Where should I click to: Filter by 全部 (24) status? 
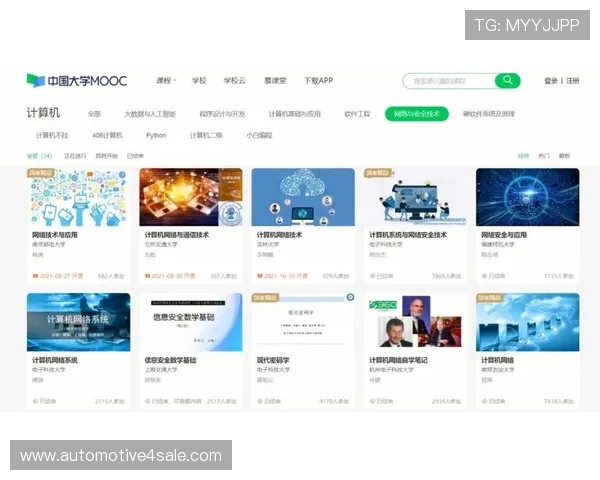(39, 156)
